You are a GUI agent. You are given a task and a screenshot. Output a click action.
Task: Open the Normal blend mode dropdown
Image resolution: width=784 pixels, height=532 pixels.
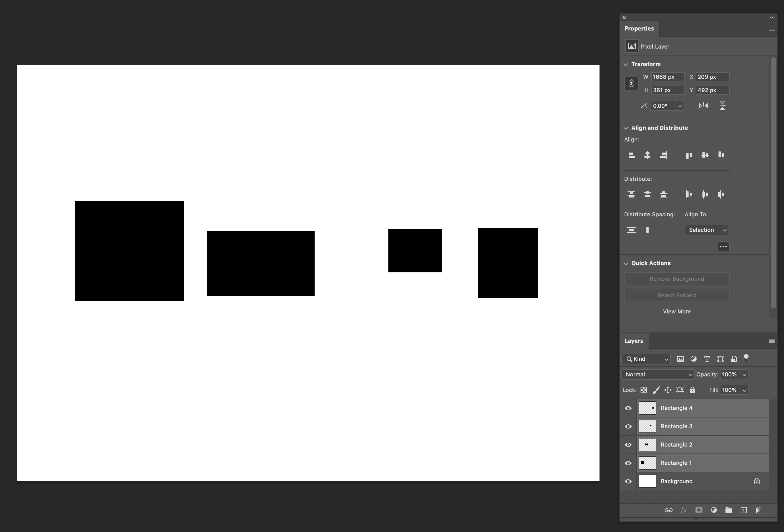657,374
